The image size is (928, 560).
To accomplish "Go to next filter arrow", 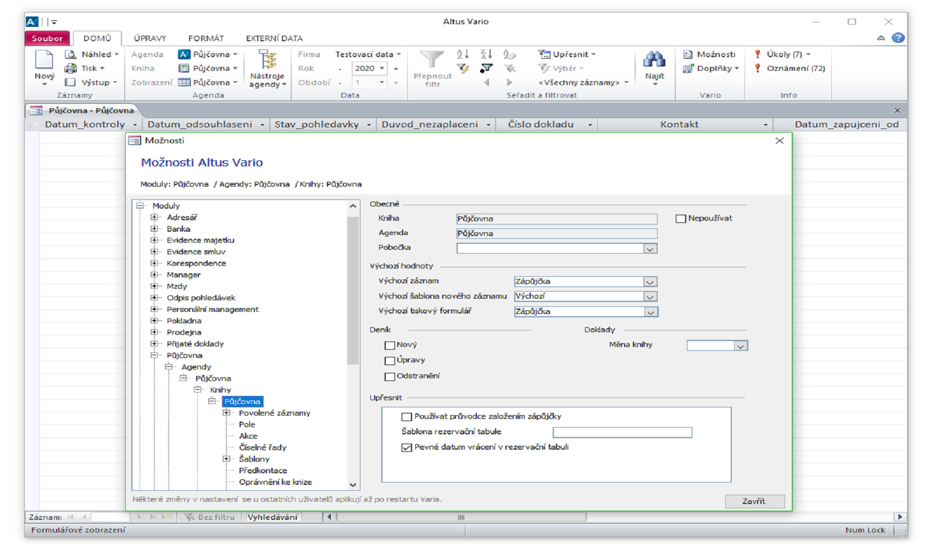I will pos(509,82).
